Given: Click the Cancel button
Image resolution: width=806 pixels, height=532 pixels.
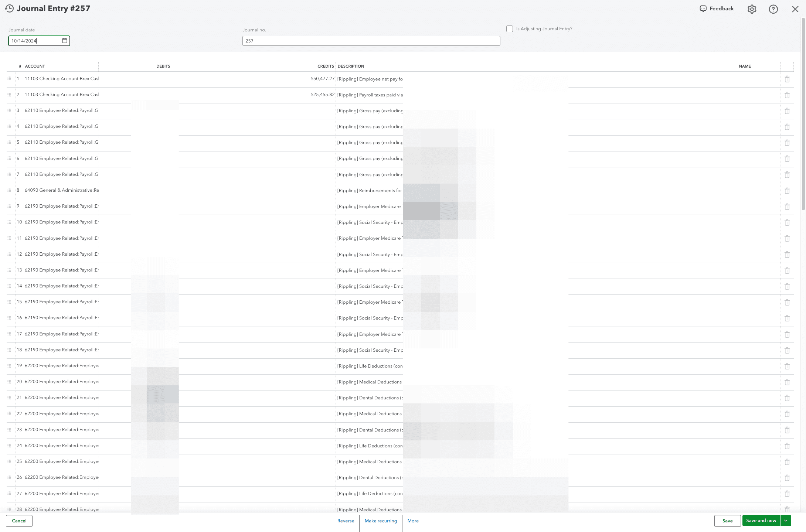Looking at the screenshot, I should pyautogui.click(x=19, y=521).
